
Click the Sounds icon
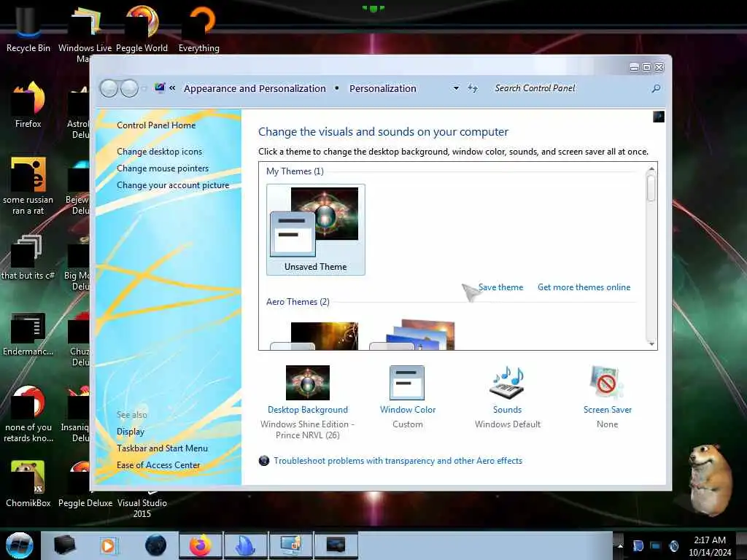tap(507, 382)
